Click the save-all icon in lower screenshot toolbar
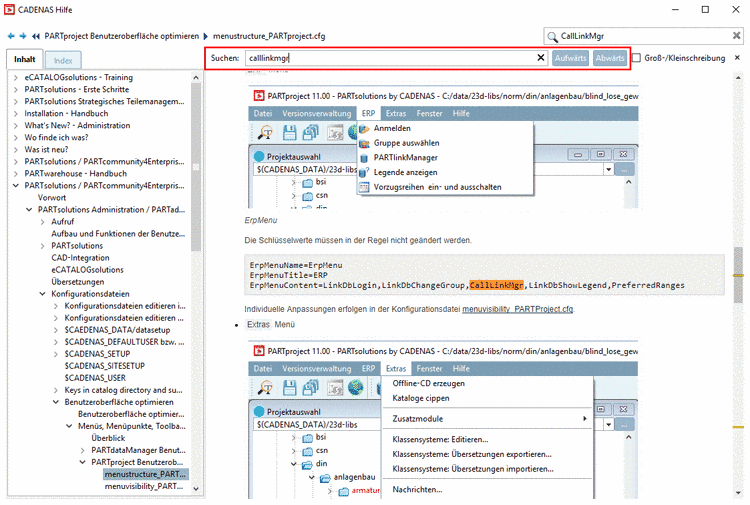The height and width of the screenshot is (505, 750). (x=310, y=387)
